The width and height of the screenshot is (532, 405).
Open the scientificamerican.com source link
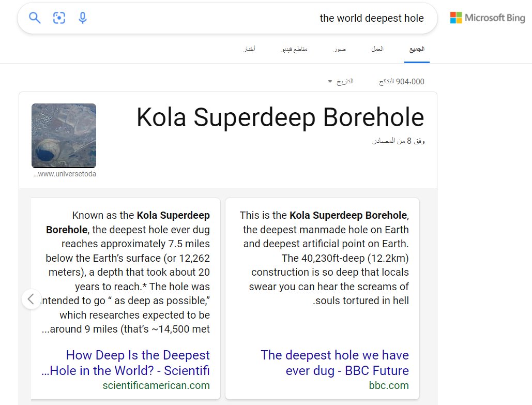coord(156,385)
